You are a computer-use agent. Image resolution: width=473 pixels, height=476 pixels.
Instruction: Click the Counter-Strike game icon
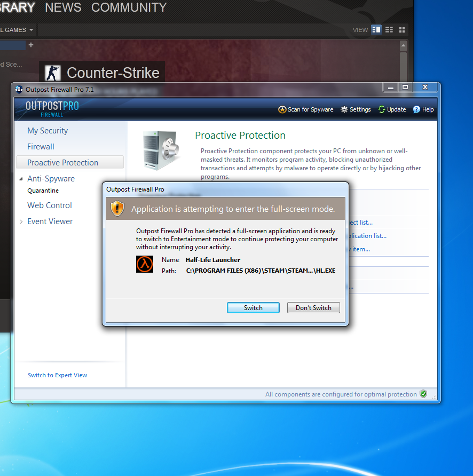(x=53, y=73)
